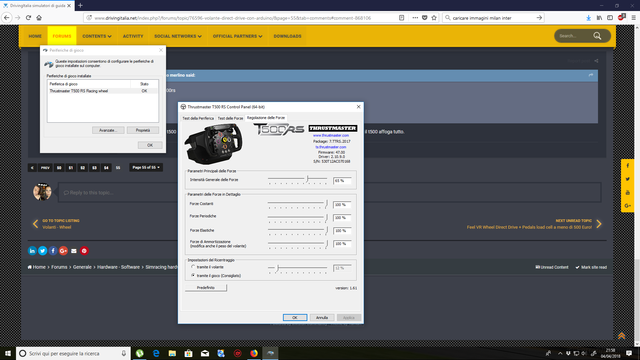Show hidden system tray icons chevron
Screen dimensions: 640x360
click(x=560, y=353)
